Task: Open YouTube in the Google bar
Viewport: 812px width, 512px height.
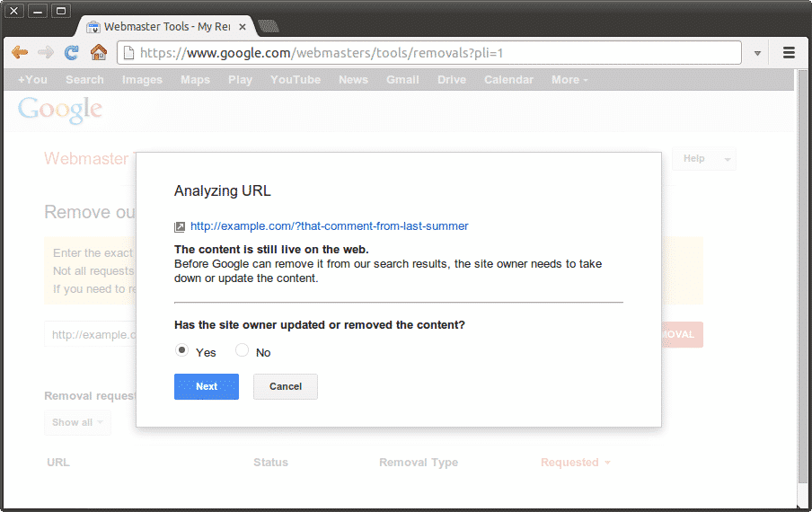Action: (x=296, y=80)
